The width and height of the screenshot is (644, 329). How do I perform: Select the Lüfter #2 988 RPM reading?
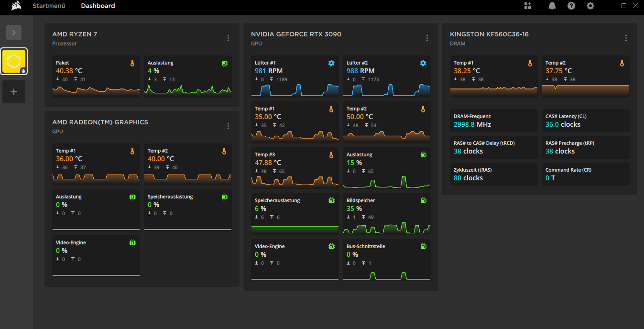[x=360, y=71]
